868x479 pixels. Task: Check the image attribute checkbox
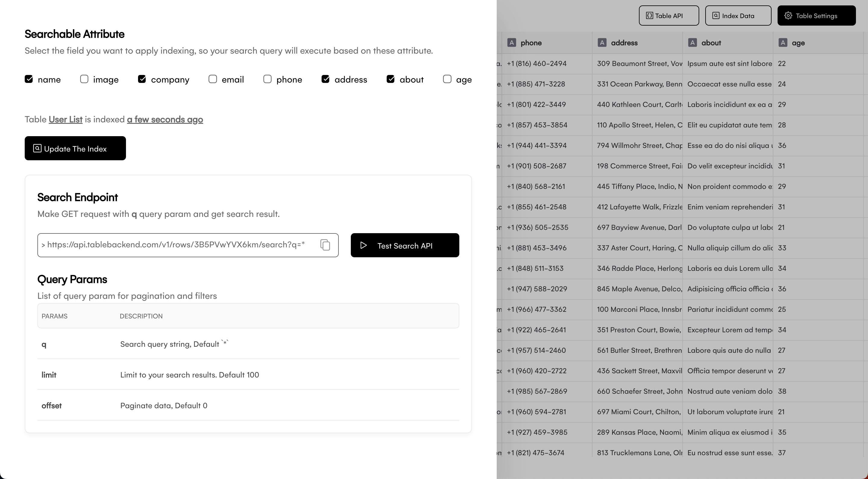point(84,79)
